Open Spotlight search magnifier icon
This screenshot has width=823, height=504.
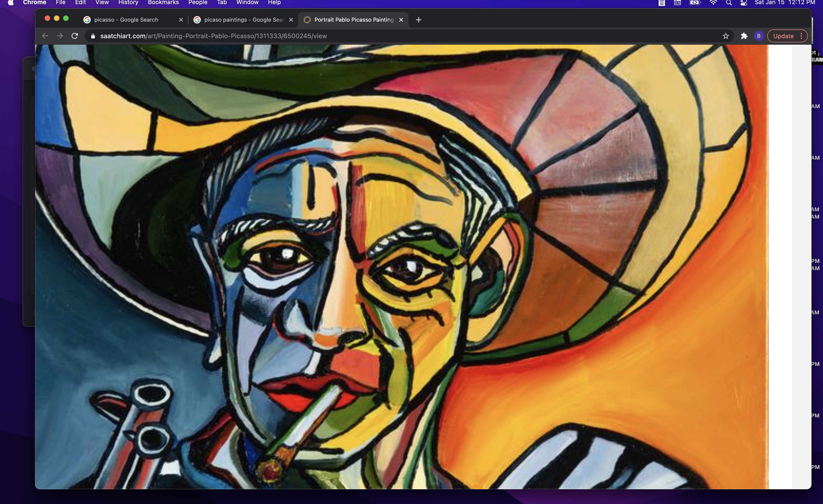pos(729,3)
